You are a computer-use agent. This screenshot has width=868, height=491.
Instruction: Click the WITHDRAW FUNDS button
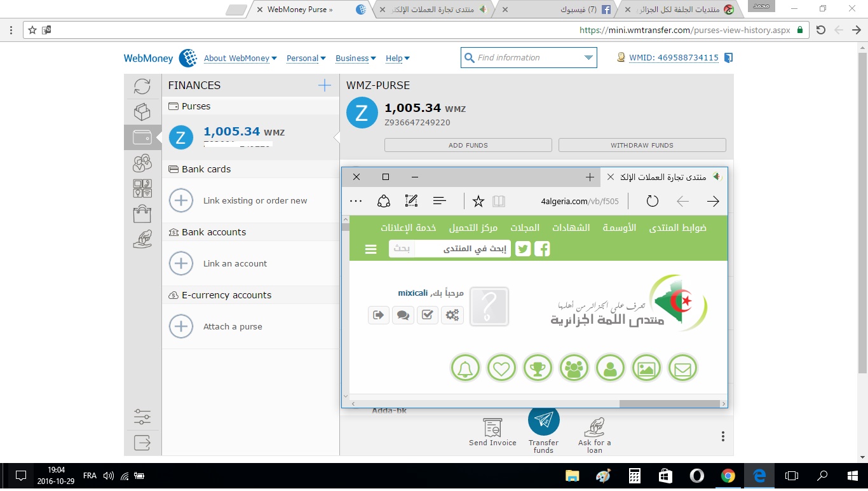pyautogui.click(x=642, y=145)
